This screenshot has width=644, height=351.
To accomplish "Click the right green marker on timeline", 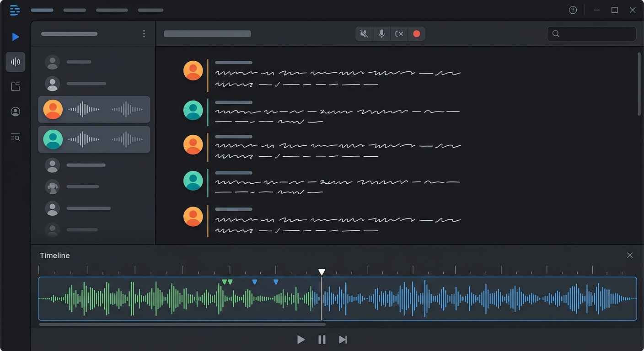I will coord(230,282).
